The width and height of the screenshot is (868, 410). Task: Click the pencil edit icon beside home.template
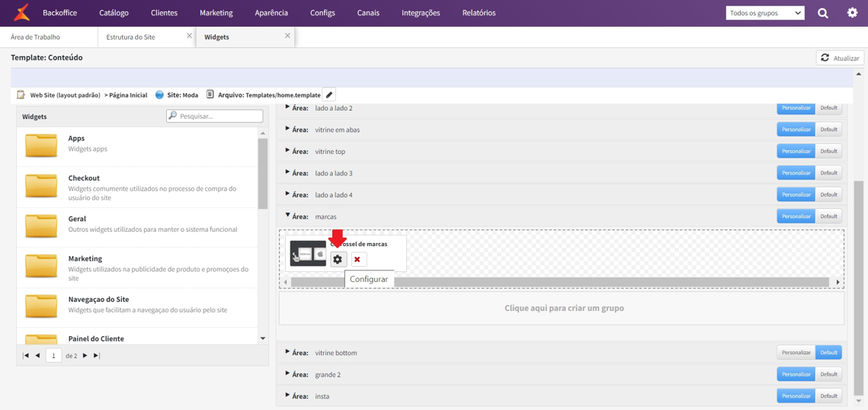point(328,94)
